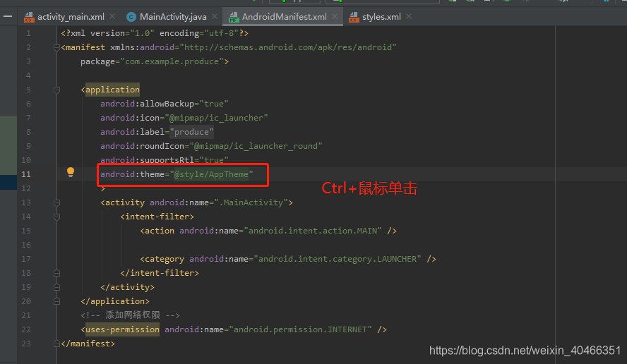This screenshot has width=627, height=364.
Task: Click the schemas.android.com namespace URL
Action: [288, 47]
